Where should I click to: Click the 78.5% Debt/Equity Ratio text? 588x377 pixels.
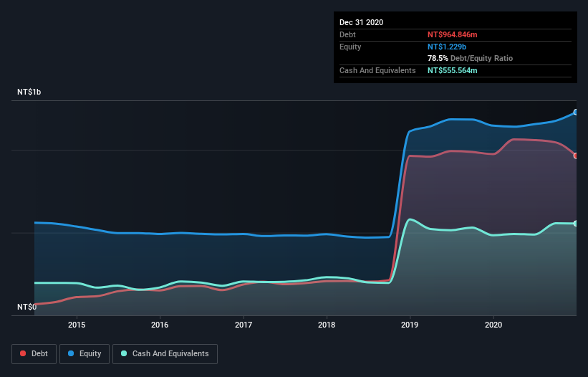tap(470, 58)
